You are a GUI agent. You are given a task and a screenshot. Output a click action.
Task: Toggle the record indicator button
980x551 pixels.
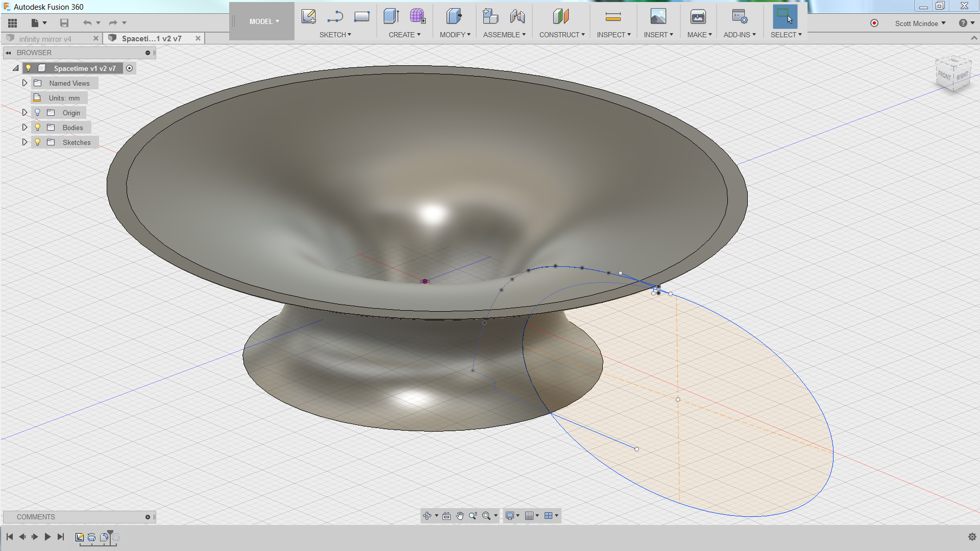(x=874, y=23)
